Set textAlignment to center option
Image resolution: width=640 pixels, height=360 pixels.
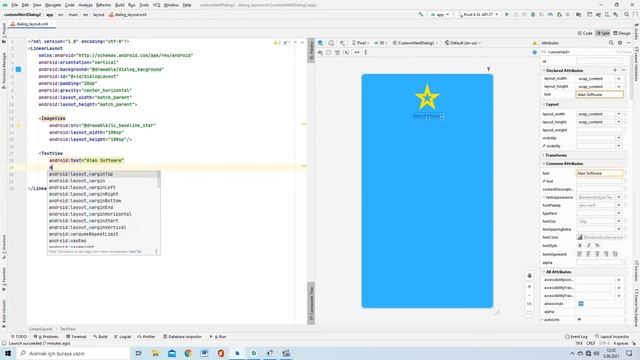[597, 254]
